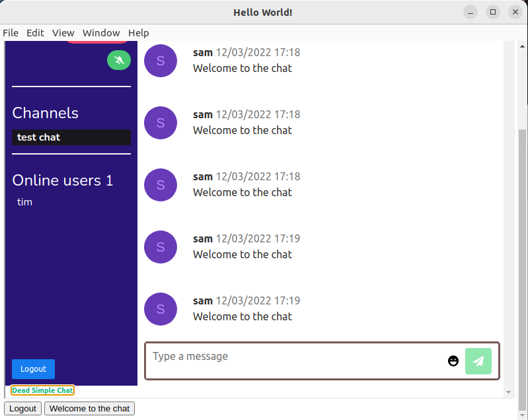Open the Edit menu

tap(35, 33)
